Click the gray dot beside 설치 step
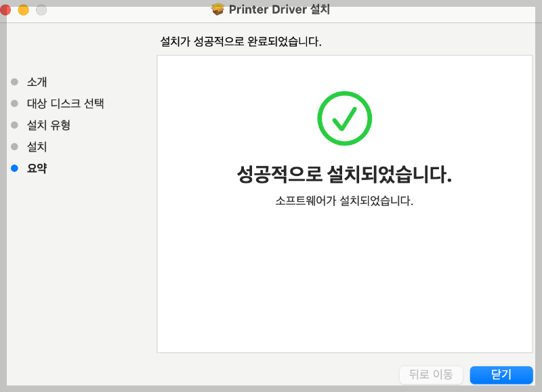The width and height of the screenshot is (542, 392). (x=15, y=146)
